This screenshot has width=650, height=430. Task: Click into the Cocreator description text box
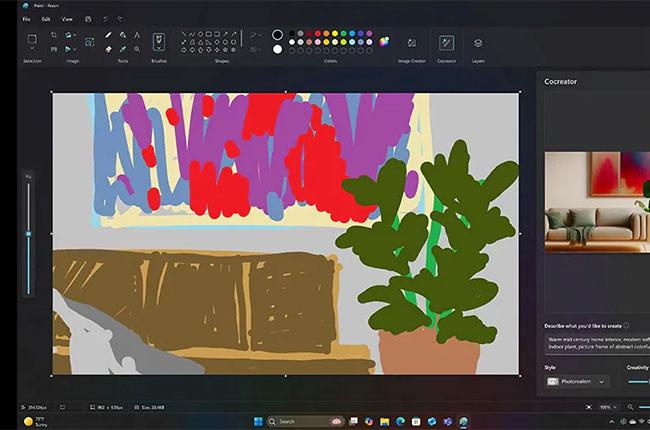click(x=597, y=343)
